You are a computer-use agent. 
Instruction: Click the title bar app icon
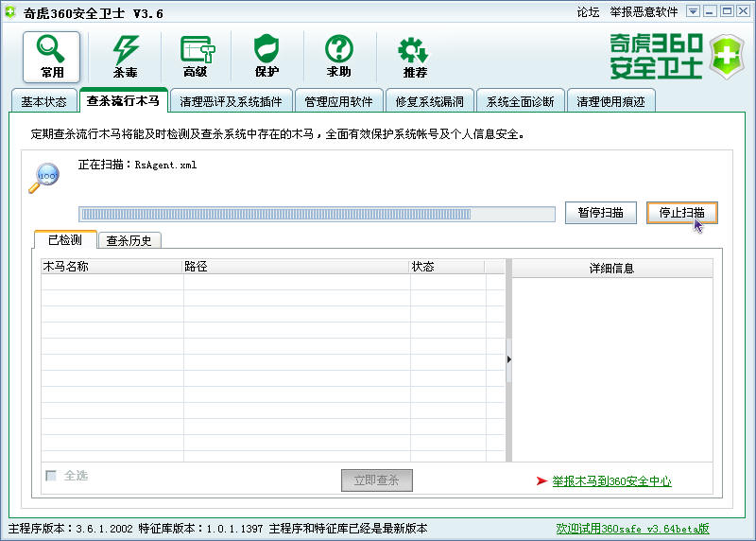click(x=10, y=11)
